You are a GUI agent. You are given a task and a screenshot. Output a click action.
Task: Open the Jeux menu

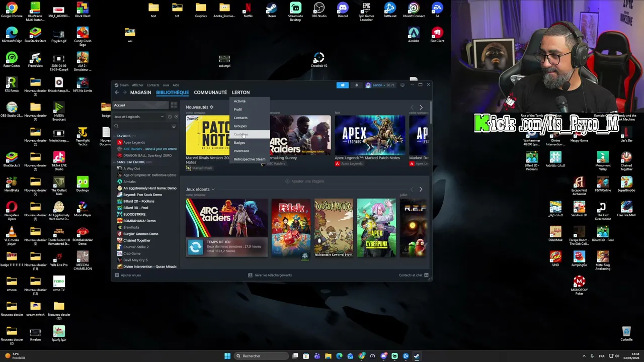click(166, 85)
